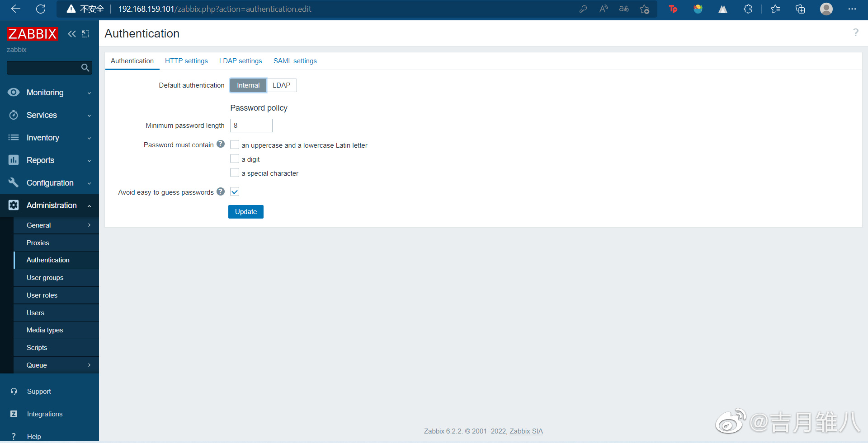Click the colorful round extension icon

(698, 9)
